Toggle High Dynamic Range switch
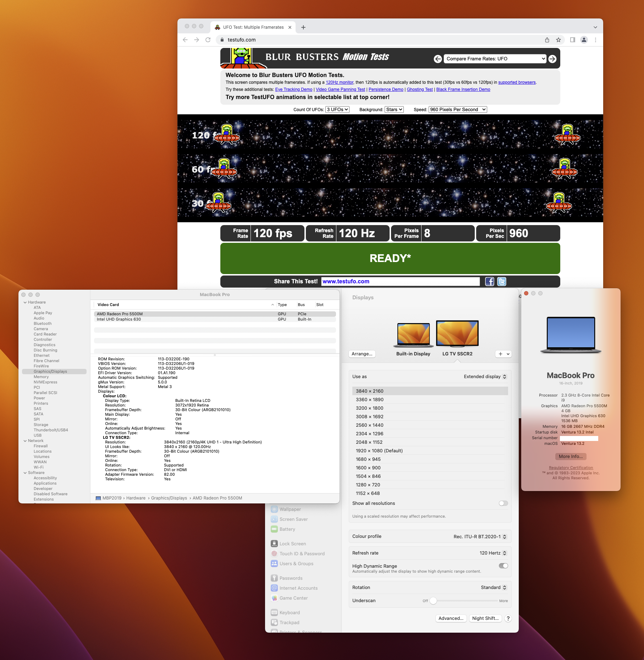The image size is (644, 660). coord(503,566)
